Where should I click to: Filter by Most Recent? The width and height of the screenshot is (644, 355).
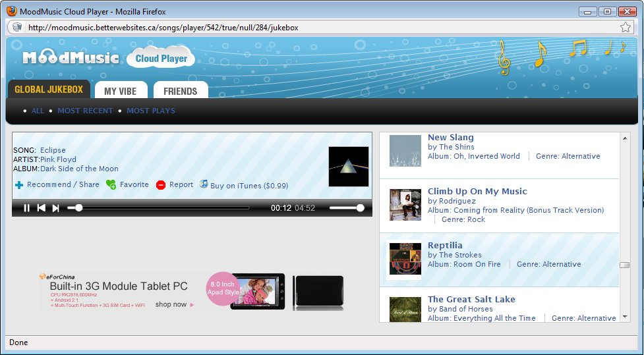(85, 111)
